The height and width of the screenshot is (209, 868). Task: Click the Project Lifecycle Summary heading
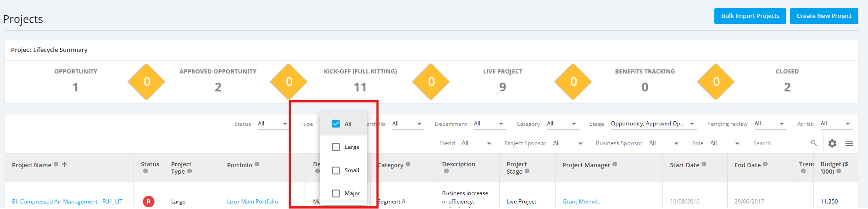(49, 50)
